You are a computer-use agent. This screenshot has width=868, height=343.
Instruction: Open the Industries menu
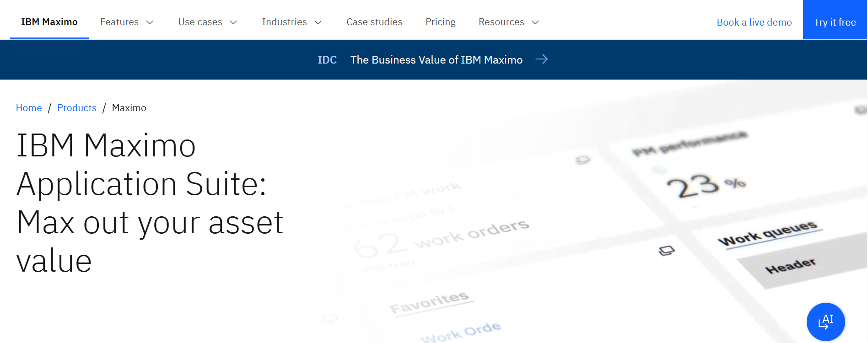[292, 22]
